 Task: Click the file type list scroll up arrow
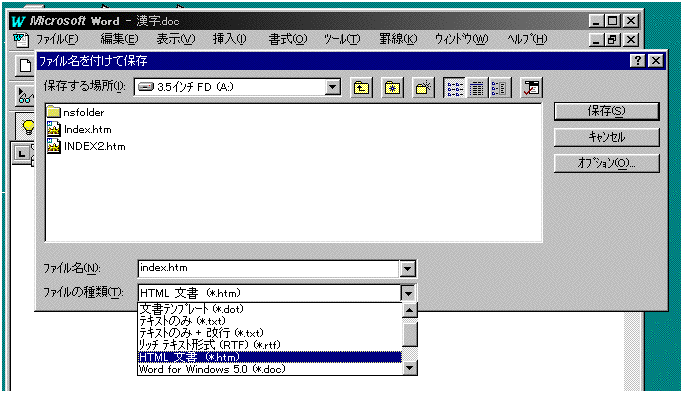coord(409,310)
